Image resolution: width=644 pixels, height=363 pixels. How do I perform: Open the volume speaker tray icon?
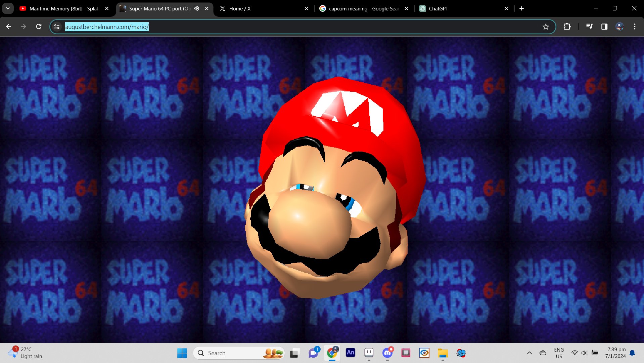tap(585, 353)
